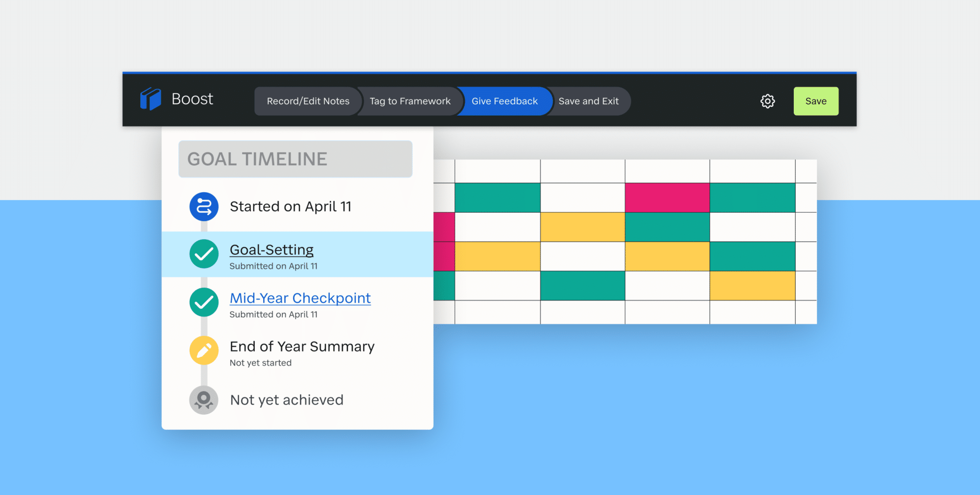
Task: Click the blue progress-path icon beside Started on April 11
Action: point(203,206)
